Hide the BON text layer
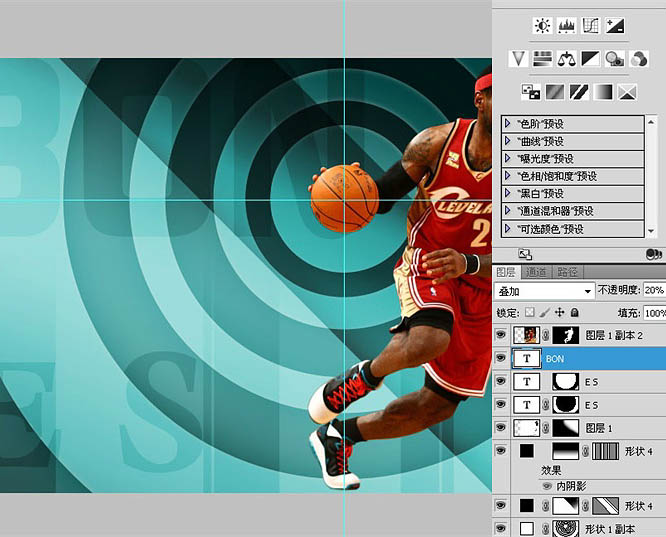 pyautogui.click(x=501, y=358)
